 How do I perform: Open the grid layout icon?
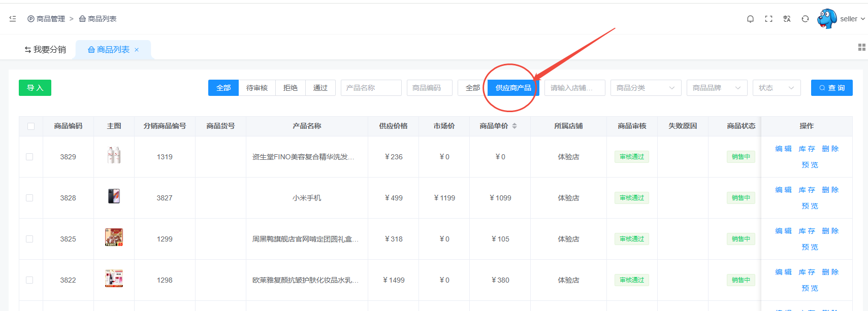[x=861, y=47]
